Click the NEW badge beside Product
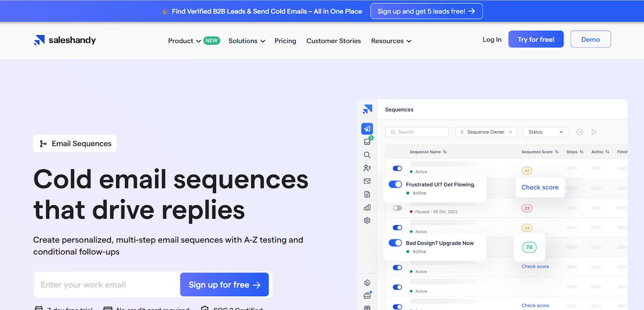The height and width of the screenshot is (310, 644). 211,41
